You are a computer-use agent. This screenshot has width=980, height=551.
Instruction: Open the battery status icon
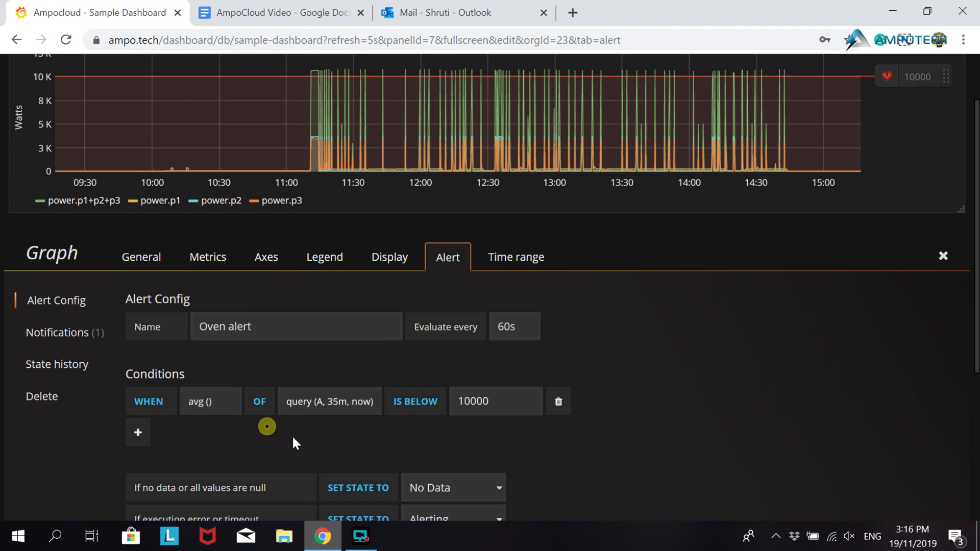coord(813,536)
